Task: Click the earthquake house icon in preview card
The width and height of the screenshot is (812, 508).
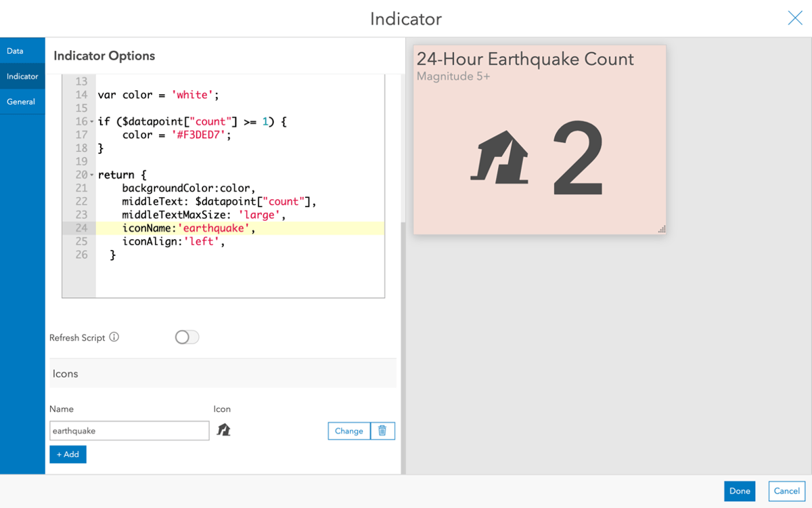Action: coord(497,156)
